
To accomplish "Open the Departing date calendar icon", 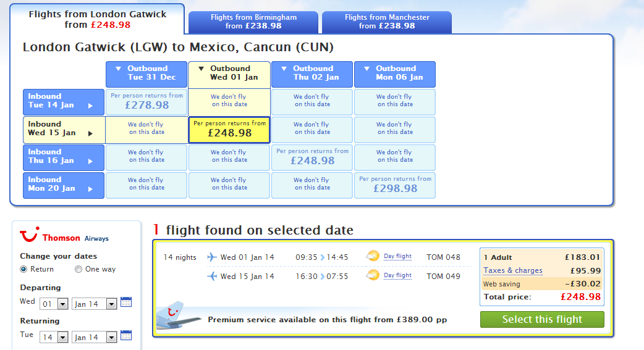I will tap(126, 302).
